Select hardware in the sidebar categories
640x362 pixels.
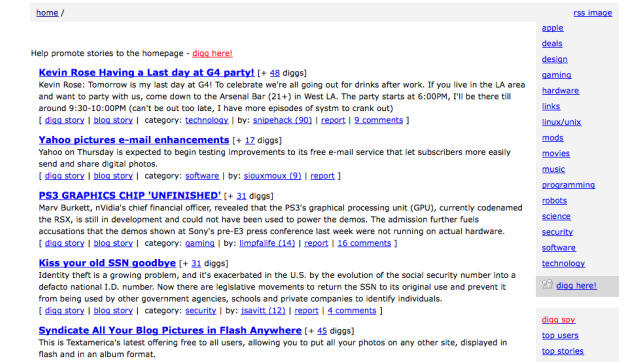[x=560, y=91]
